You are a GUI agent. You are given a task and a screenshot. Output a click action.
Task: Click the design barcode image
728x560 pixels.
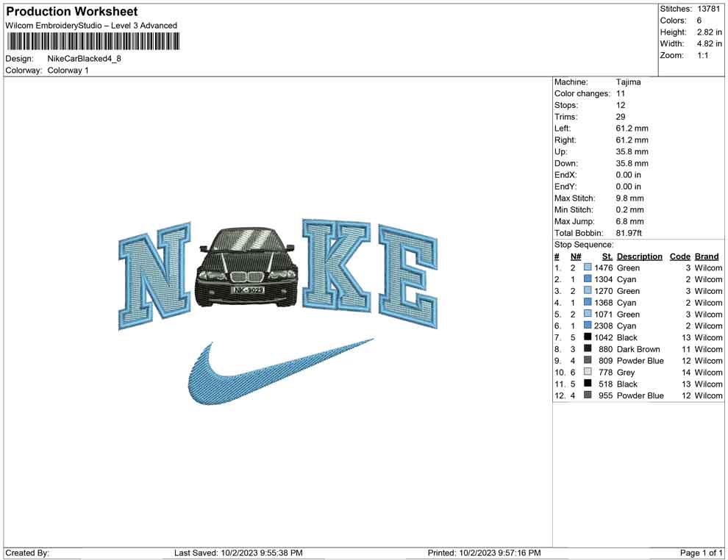(93, 38)
